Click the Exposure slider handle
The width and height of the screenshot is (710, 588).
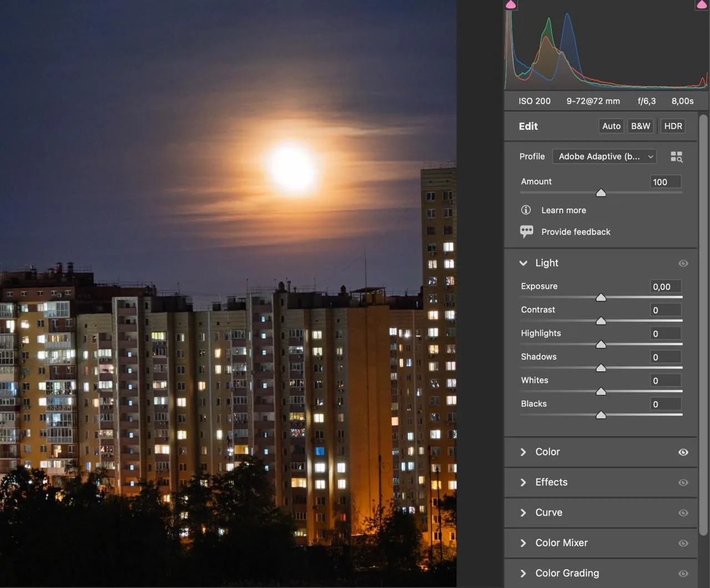click(601, 297)
